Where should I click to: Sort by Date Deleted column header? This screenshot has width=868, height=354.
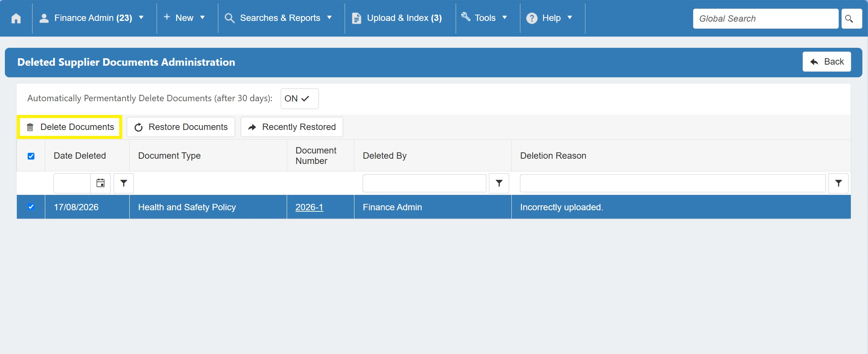(x=80, y=156)
